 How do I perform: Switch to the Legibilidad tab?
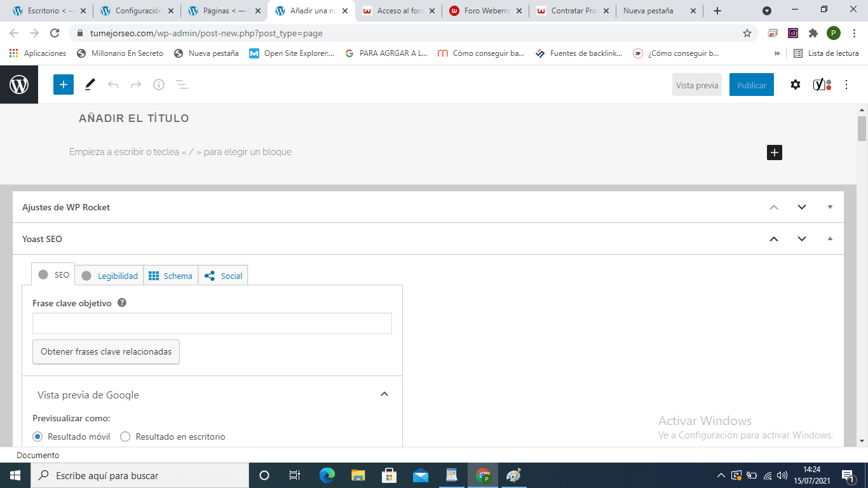pyautogui.click(x=109, y=276)
